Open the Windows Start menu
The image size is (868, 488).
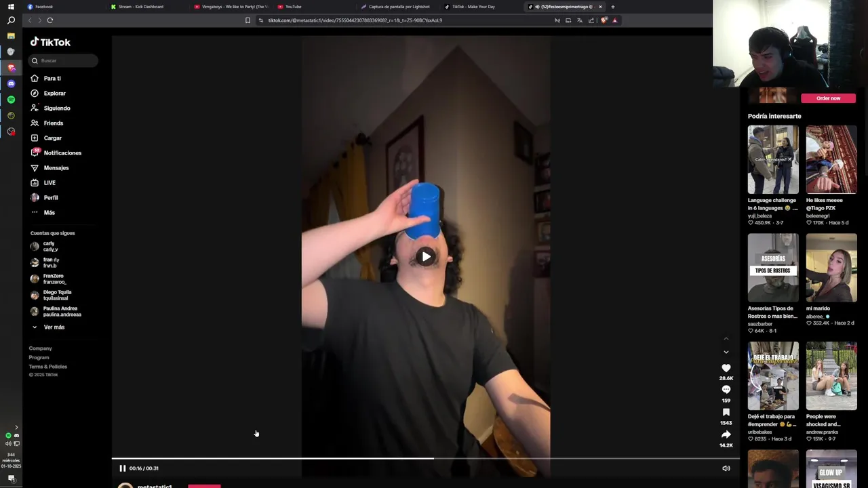tap(11, 7)
